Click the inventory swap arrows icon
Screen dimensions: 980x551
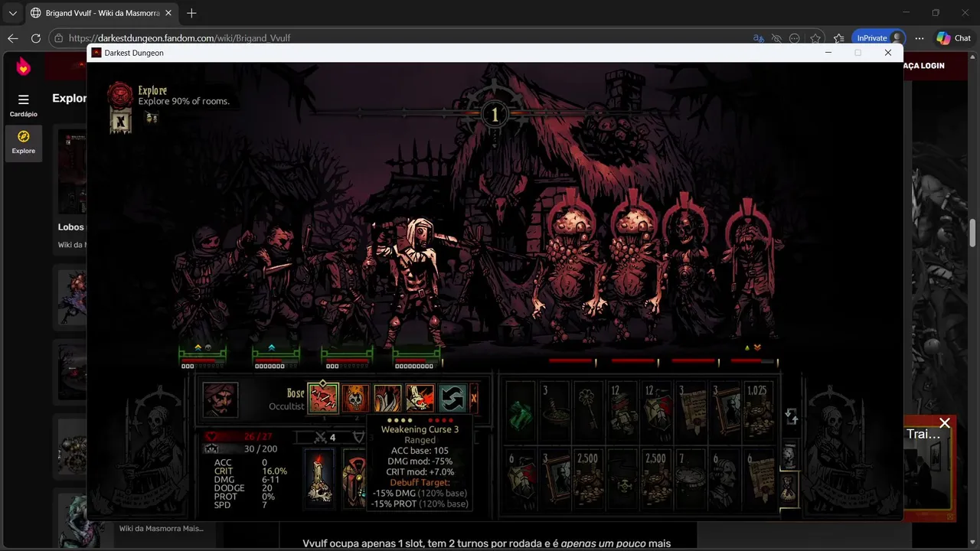[792, 416]
